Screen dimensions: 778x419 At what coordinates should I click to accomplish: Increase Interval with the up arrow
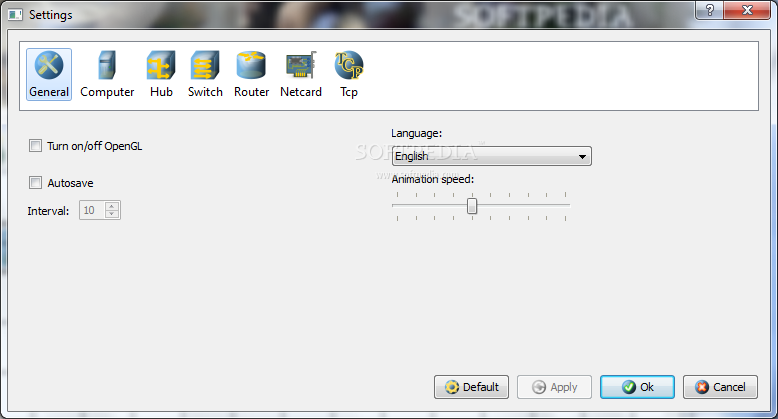tap(112, 206)
